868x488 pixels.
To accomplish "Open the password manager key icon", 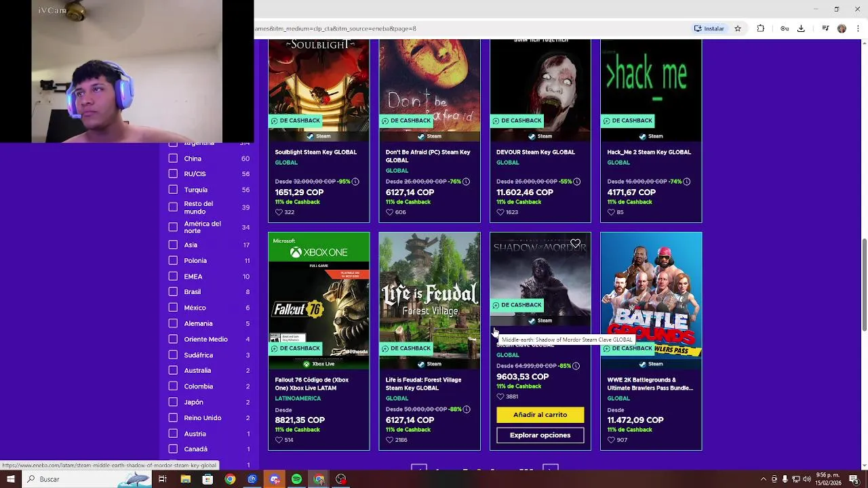I will [x=785, y=28].
